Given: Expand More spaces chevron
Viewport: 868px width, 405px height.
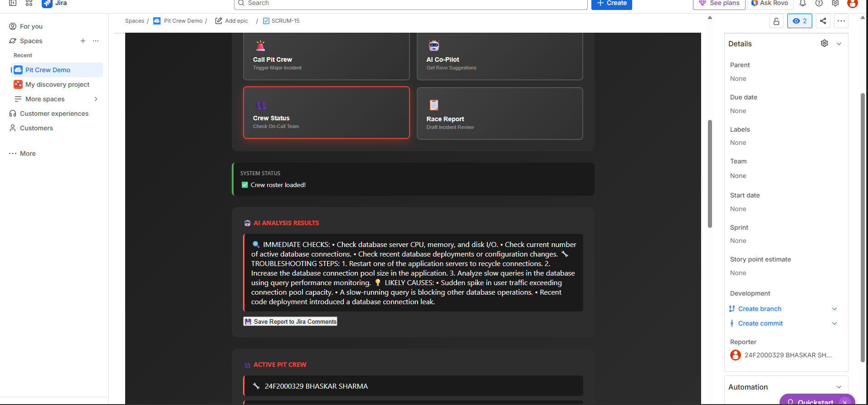Looking at the screenshot, I should point(96,99).
